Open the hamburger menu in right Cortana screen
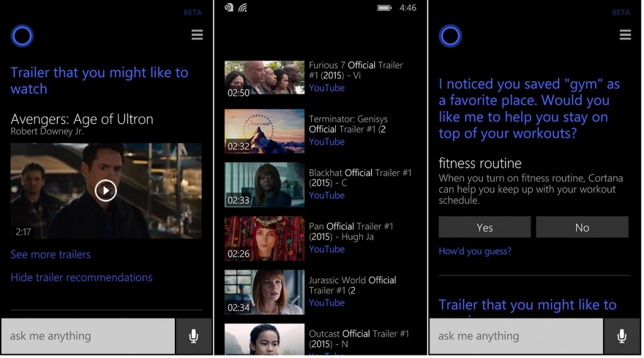The width and height of the screenshot is (644, 358). click(x=625, y=35)
